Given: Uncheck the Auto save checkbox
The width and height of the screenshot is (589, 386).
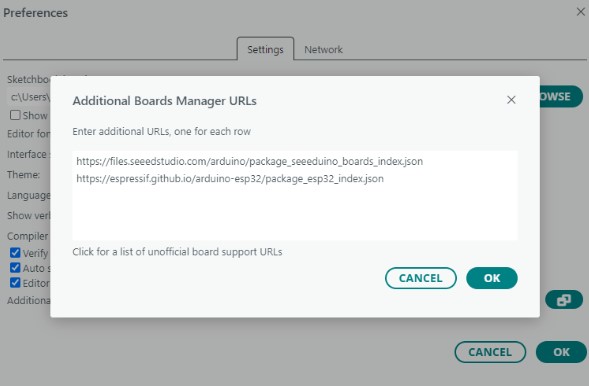Looking at the screenshot, I should point(15,268).
